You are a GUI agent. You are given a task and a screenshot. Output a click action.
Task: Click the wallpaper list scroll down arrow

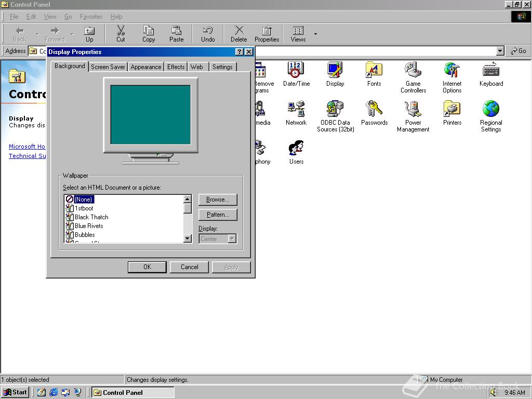pyautogui.click(x=187, y=238)
